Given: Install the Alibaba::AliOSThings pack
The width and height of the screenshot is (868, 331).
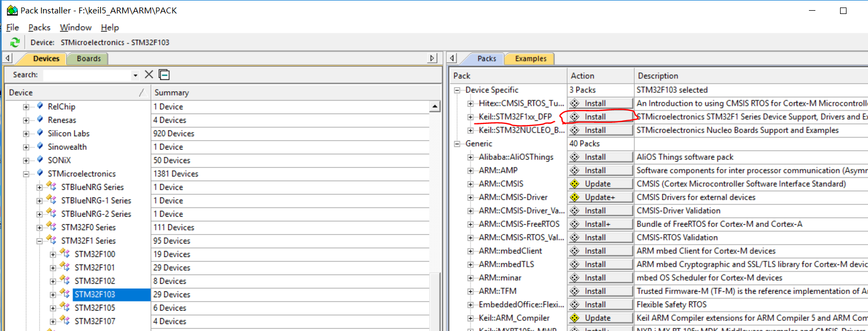Looking at the screenshot, I should pos(601,157).
